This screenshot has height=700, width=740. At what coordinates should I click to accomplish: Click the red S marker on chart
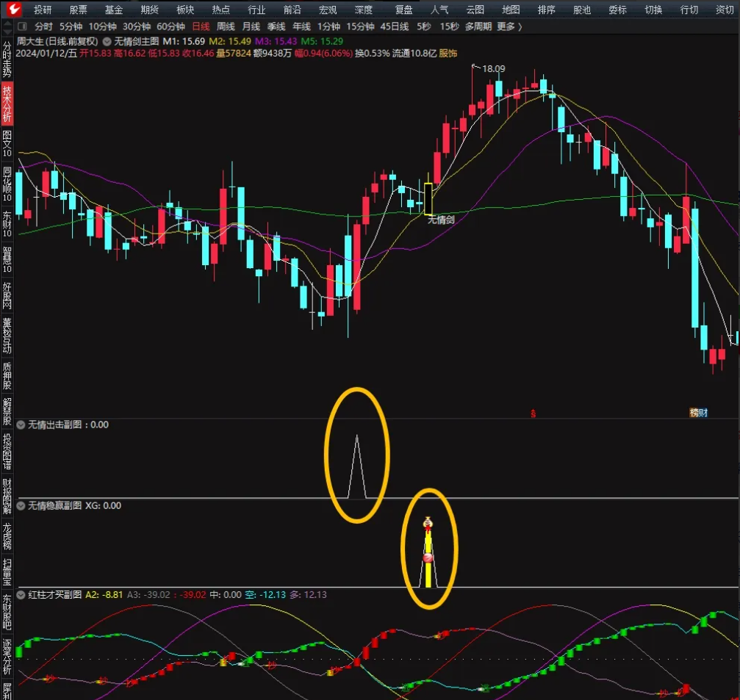pyautogui.click(x=534, y=414)
